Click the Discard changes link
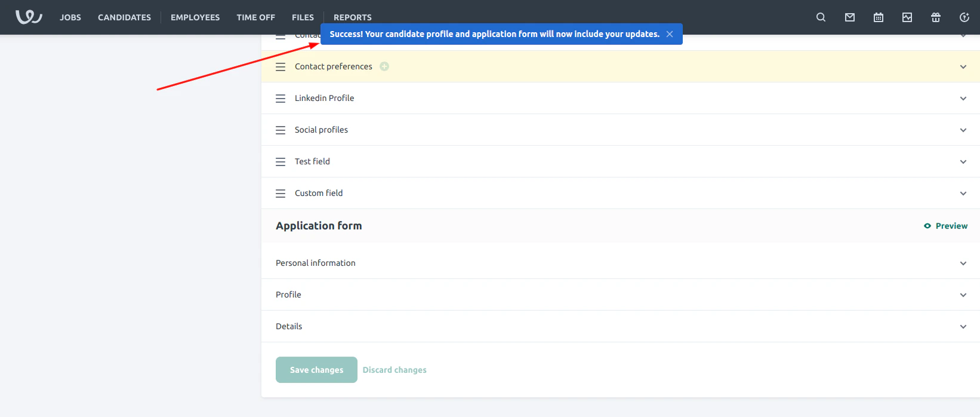This screenshot has height=417, width=980. coord(395,370)
